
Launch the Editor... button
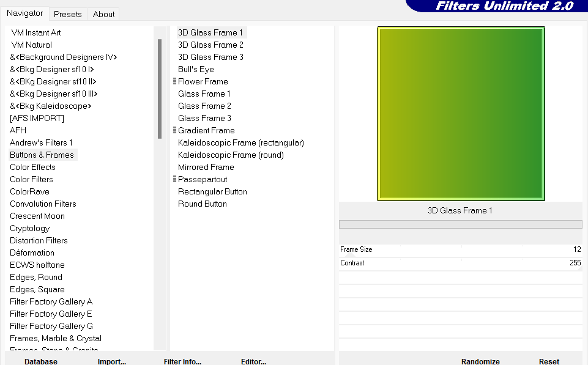tap(253, 361)
